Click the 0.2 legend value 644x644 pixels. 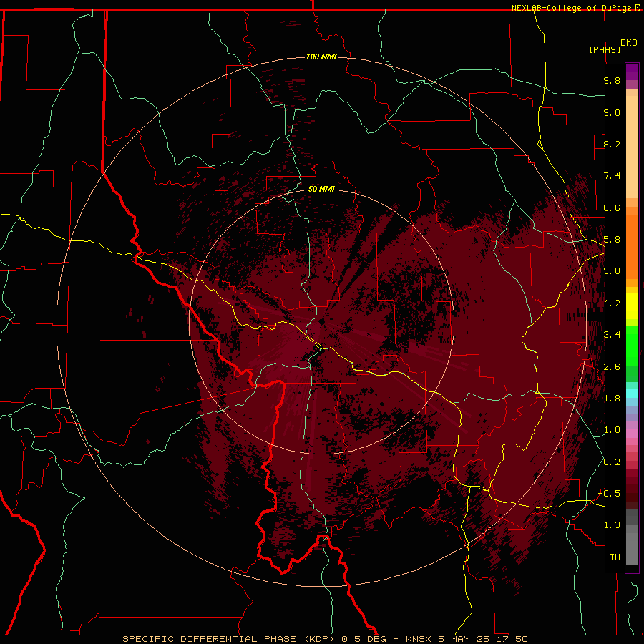coord(612,462)
